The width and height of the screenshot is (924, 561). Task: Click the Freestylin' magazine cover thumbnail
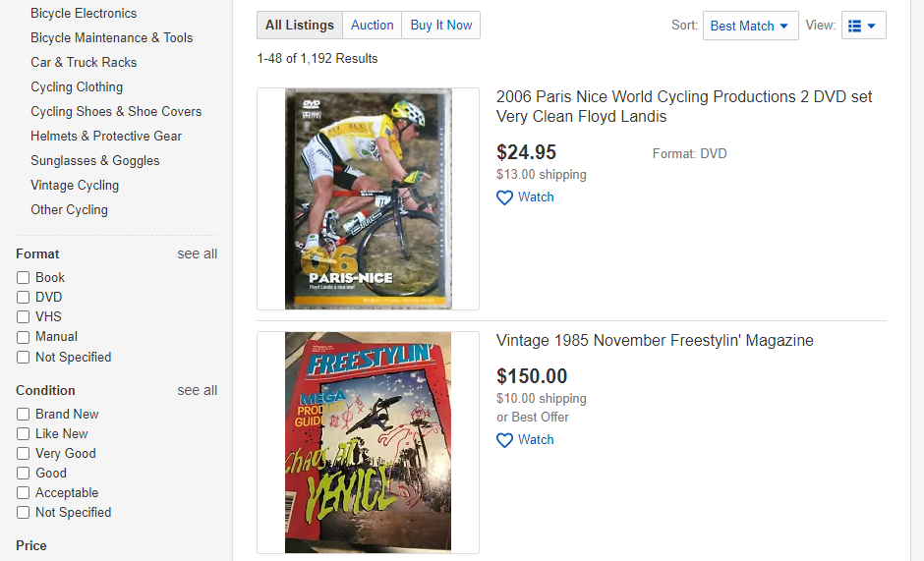[x=368, y=442]
